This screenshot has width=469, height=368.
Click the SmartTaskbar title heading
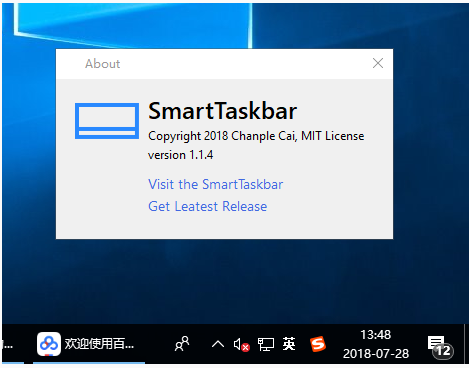coord(222,111)
